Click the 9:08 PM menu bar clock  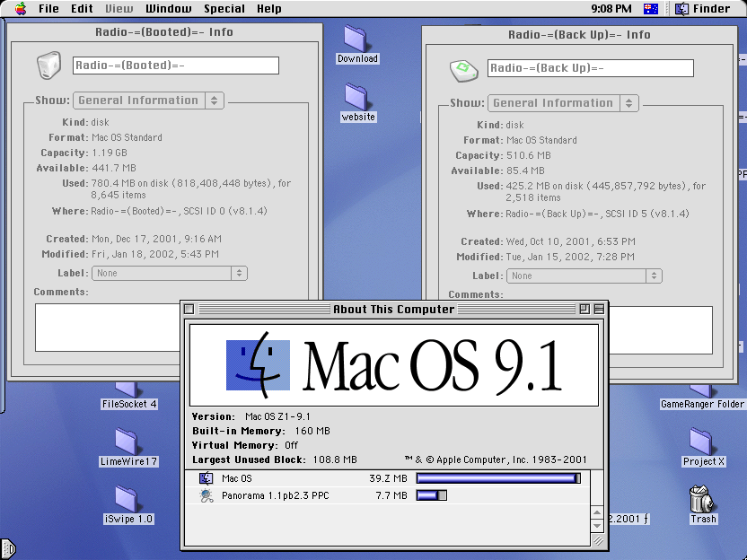pyautogui.click(x=611, y=9)
